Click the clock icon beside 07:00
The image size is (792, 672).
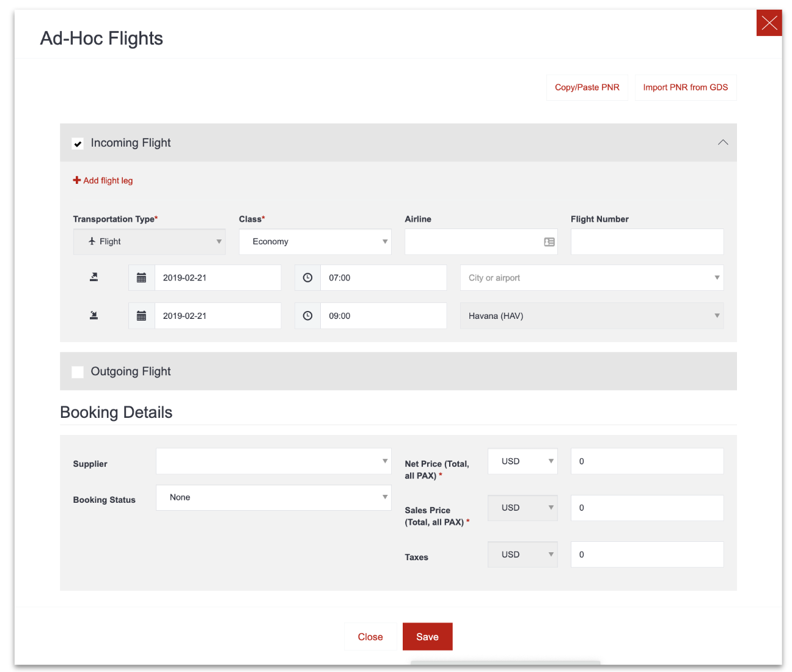(x=307, y=277)
